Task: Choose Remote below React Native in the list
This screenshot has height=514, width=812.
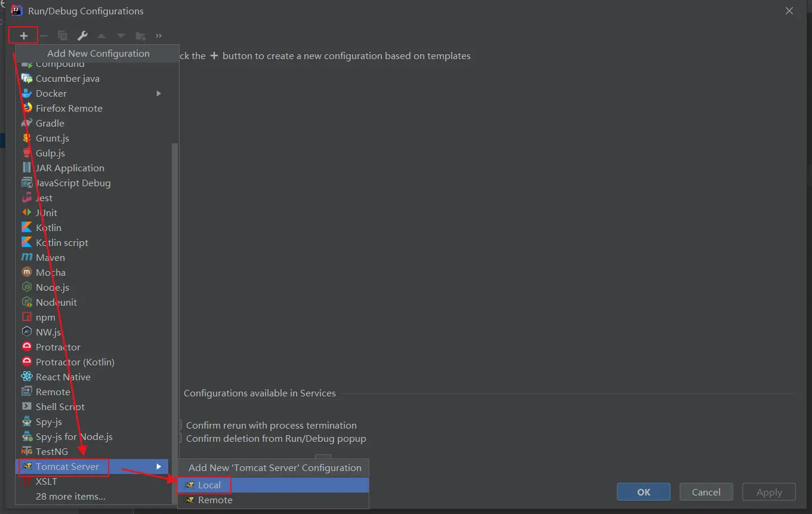Action: (92, 392)
